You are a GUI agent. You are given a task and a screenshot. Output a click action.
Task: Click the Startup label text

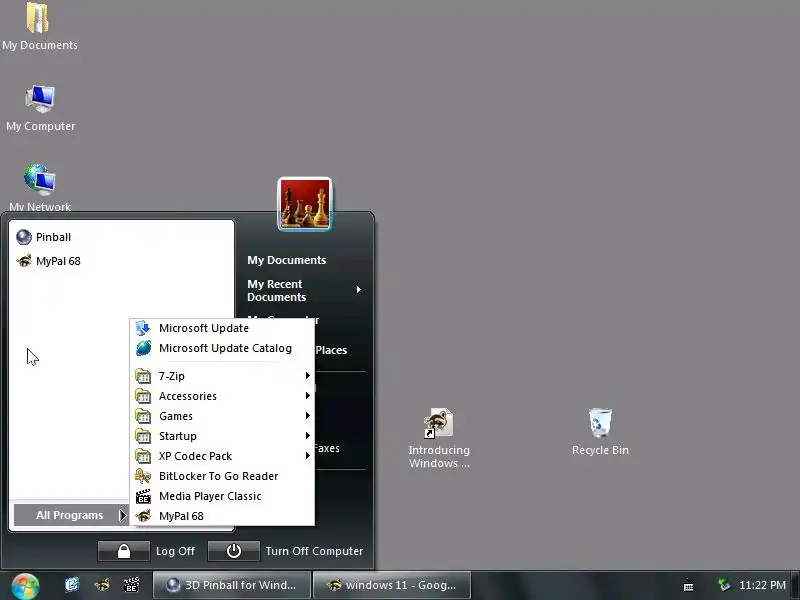point(178,436)
